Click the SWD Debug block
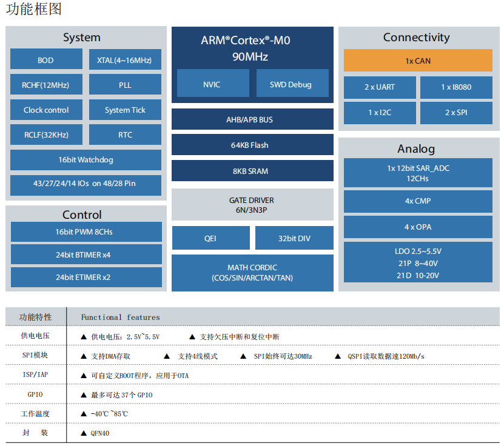 [292, 83]
